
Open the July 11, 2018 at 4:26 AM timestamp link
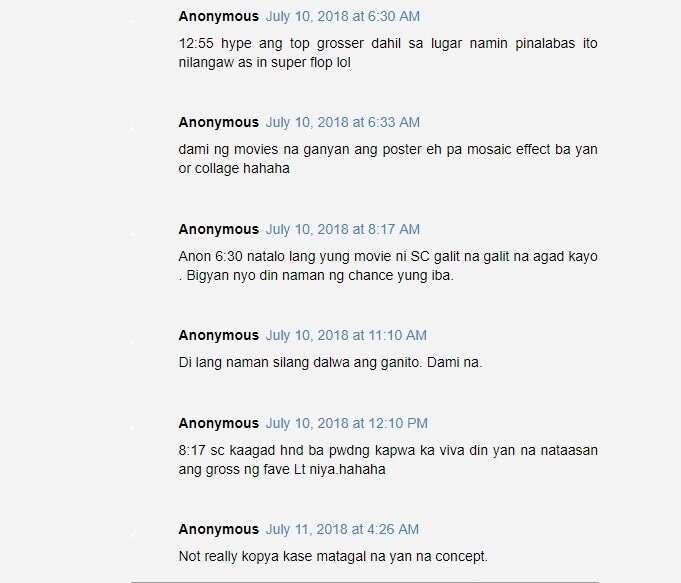(342, 529)
